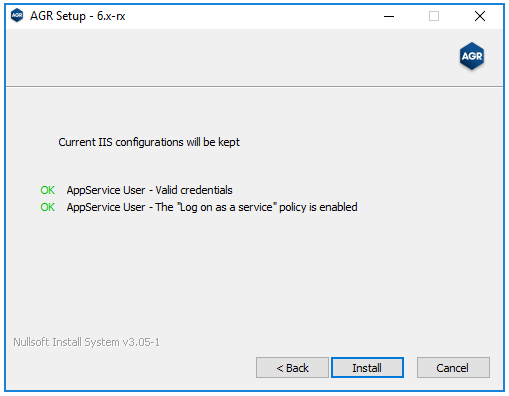Screen dimensions: 509x396
Task: Click the Log on as a service policy text
Action: [212, 207]
